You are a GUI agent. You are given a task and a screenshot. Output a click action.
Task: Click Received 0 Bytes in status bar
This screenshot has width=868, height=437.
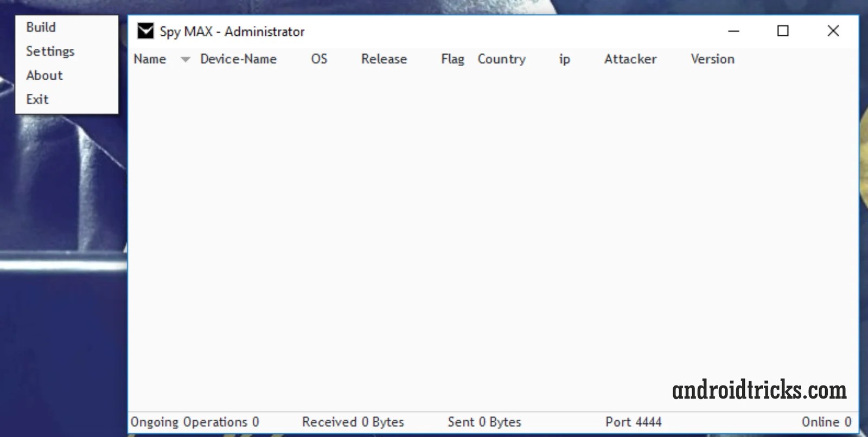(x=353, y=422)
